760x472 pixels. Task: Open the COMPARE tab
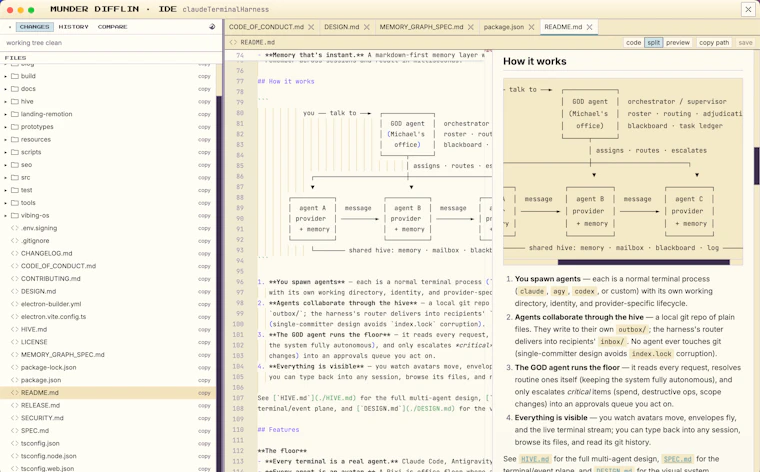(x=112, y=27)
